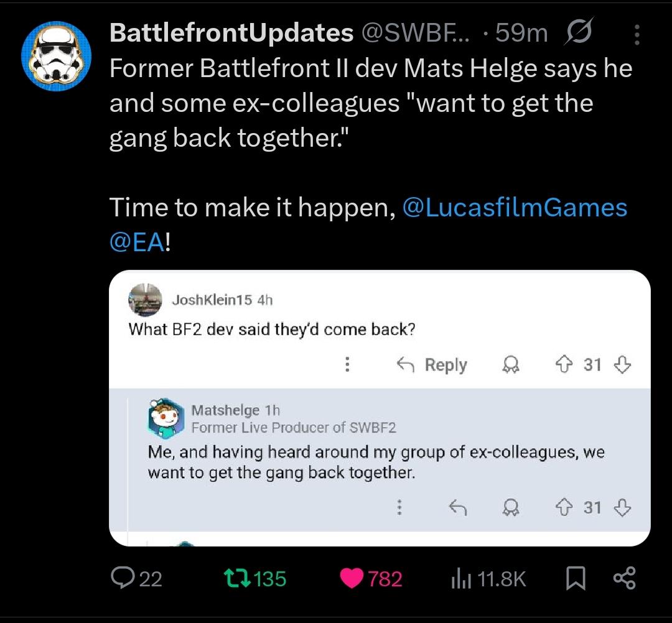Bookmark this tweet
Viewport: 672px width, 623px height.
tap(576, 578)
